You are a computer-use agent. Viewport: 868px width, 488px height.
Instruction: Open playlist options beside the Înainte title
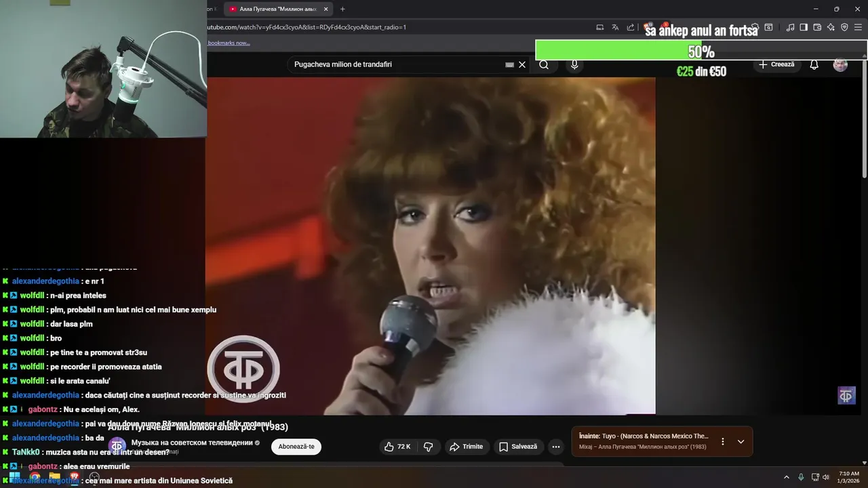point(722,441)
